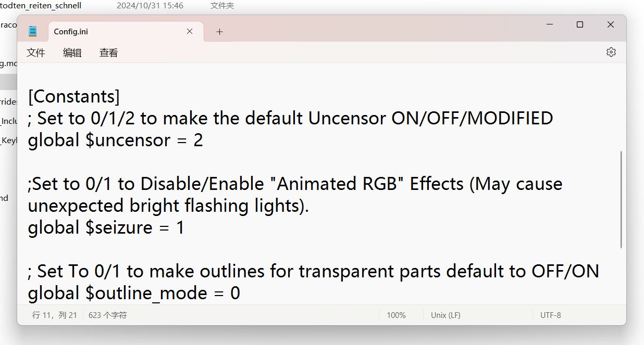The width and height of the screenshot is (644, 345).
Task: Click the 100% zoom level in status bar
Action: tap(396, 315)
